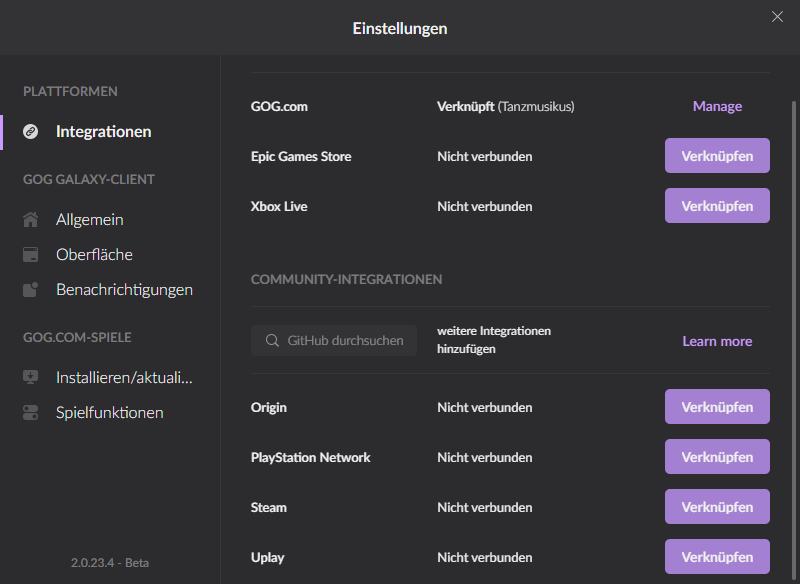Click the Benachrichtigungen notification icon

31,290
